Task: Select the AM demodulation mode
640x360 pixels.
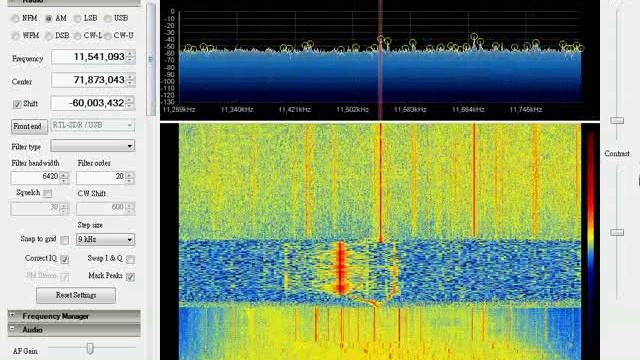Action: [x=49, y=18]
